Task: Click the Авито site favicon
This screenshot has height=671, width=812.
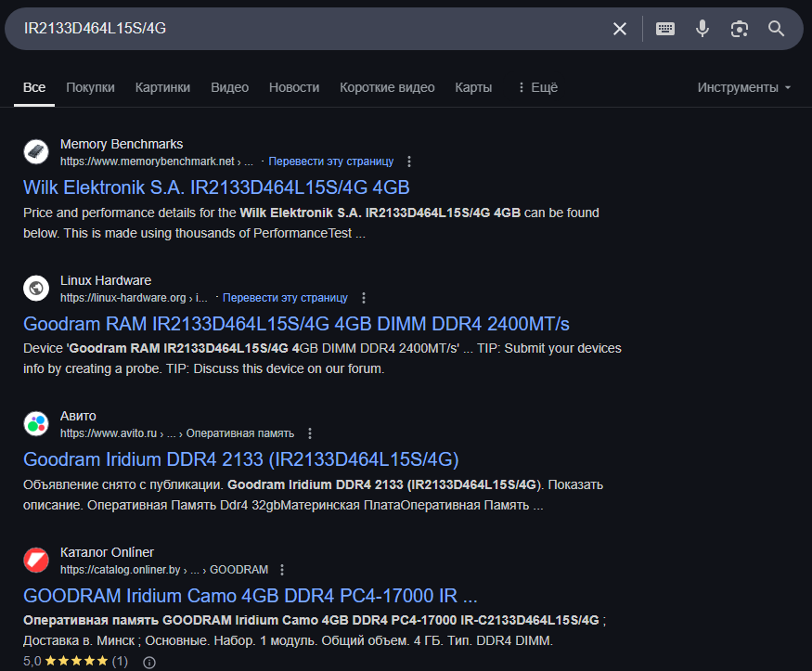Action: click(x=36, y=423)
